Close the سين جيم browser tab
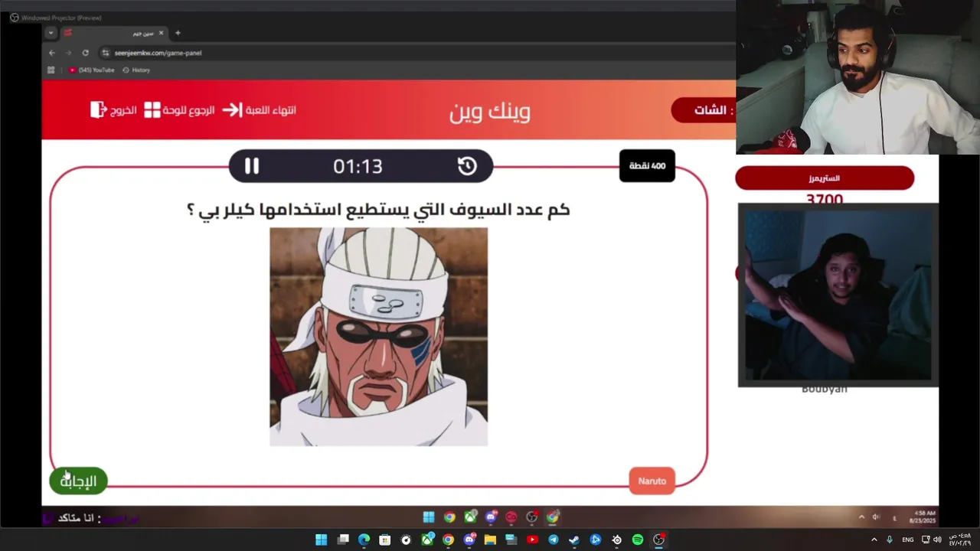The width and height of the screenshot is (980, 551). click(161, 33)
